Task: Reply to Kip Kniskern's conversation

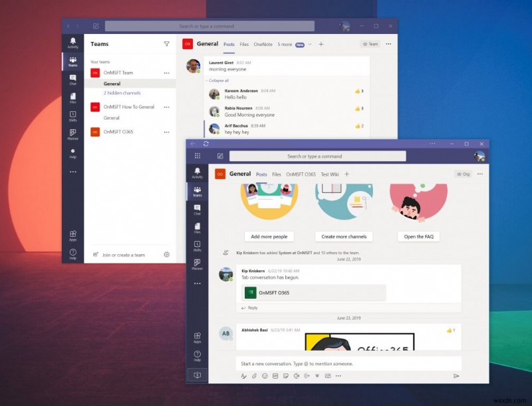Action: [x=251, y=308]
